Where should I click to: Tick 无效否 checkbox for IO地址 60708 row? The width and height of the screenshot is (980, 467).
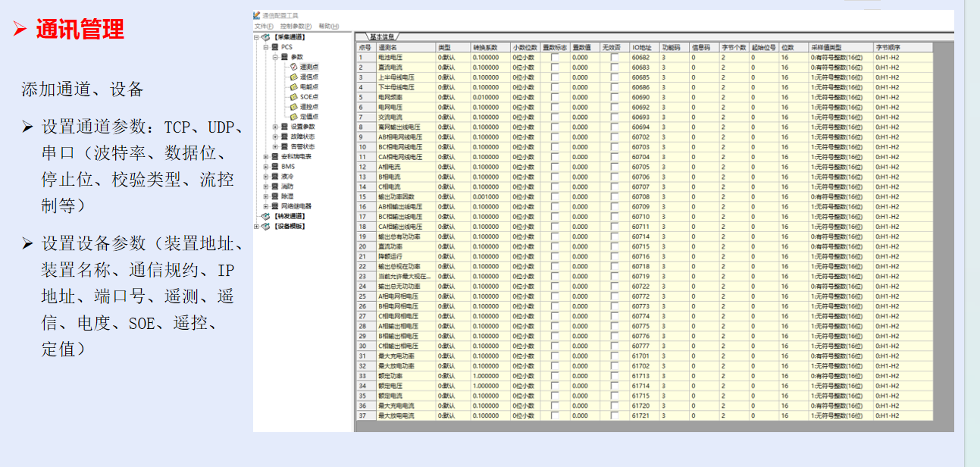click(x=614, y=196)
